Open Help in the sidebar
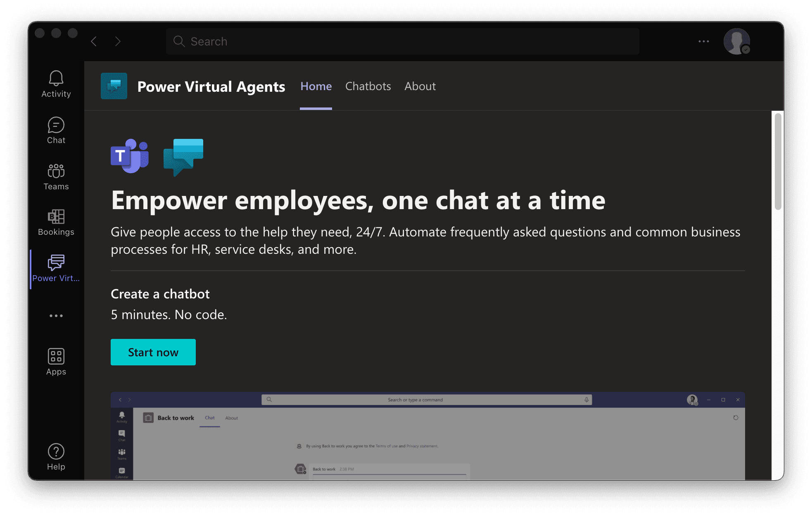Viewport: 812px width, 515px height. (56, 457)
